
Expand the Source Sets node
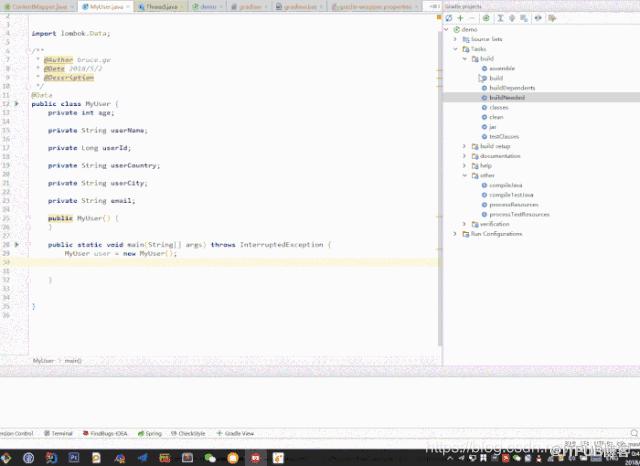[455, 39]
